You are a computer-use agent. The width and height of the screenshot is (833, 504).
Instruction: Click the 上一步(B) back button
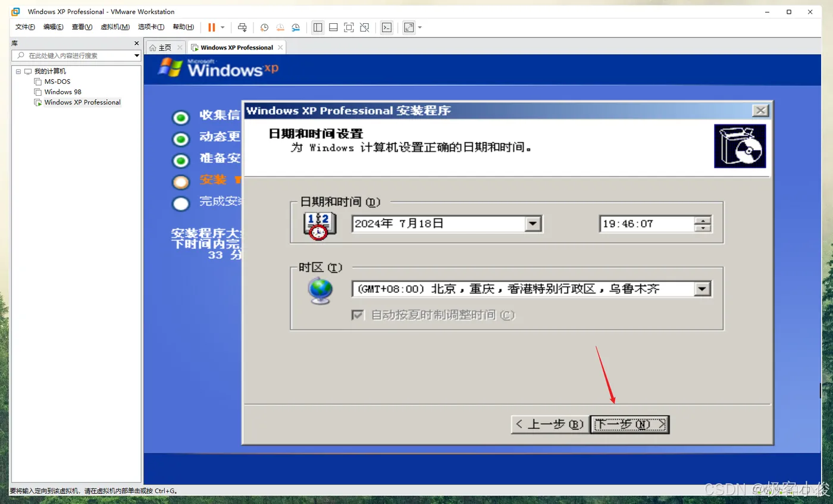[x=550, y=424]
